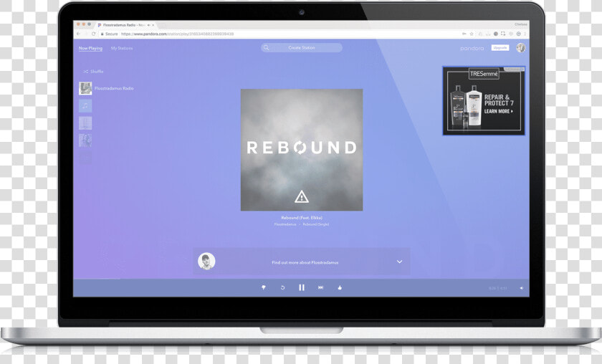Thumb up the Rebound song

(340, 287)
